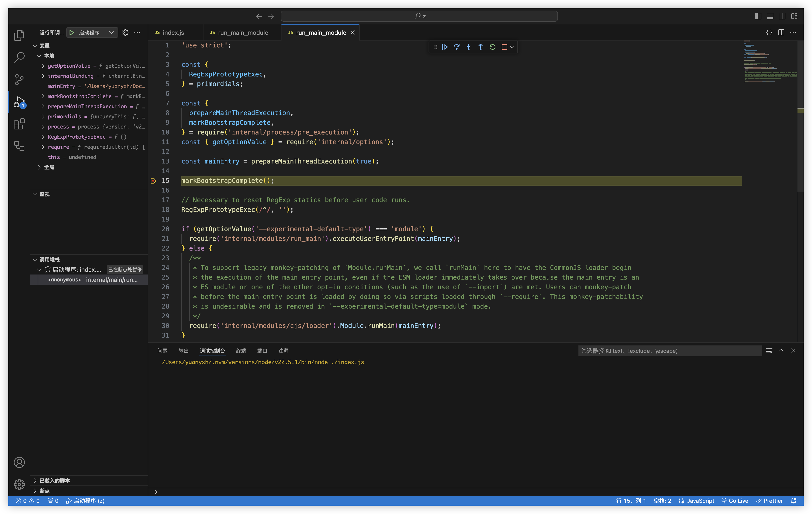The width and height of the screenshot is (812, 514).
Task: Continue debugging from the debug toolbar
Action: tap(445, 47)
